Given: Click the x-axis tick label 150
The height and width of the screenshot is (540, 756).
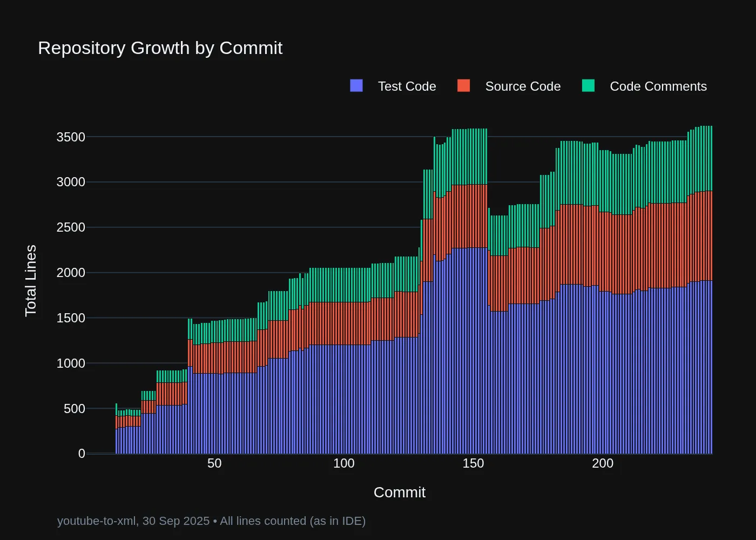Looking at the screenshot, I should click(x=473, y=463).
